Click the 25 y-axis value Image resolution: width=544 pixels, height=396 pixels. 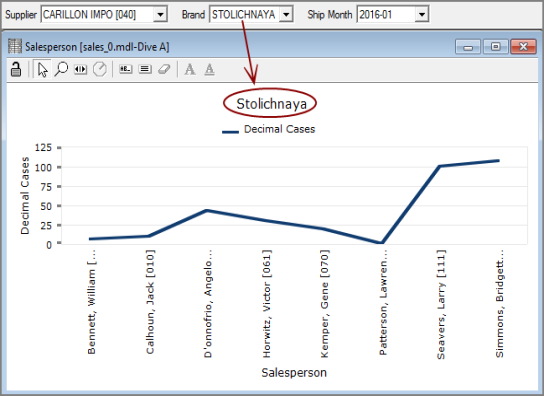click(x=46, y=226)
